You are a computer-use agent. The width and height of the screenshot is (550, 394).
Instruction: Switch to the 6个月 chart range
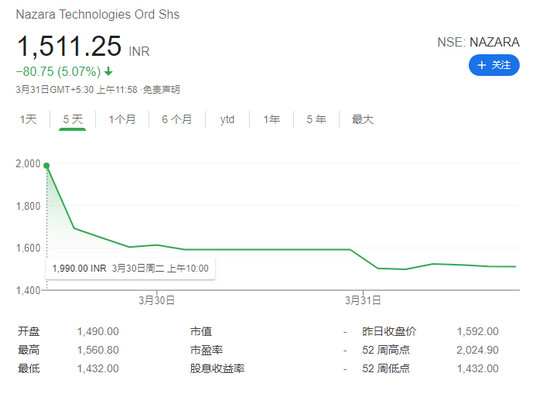click(x=177, y=119)
